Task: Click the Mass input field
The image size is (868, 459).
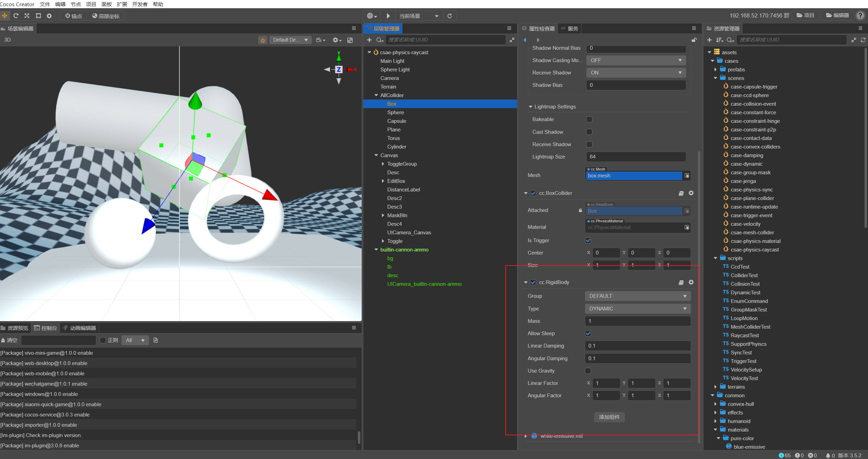Action: (x=637, y=321)
